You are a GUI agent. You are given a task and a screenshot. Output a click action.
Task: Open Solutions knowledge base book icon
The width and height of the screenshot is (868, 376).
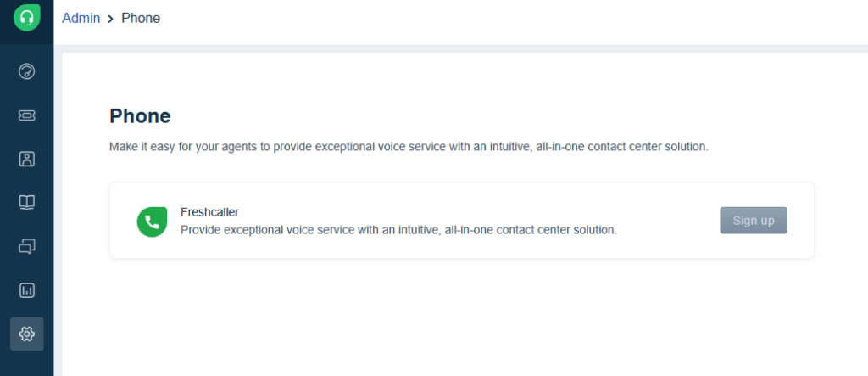coord(26,202)
